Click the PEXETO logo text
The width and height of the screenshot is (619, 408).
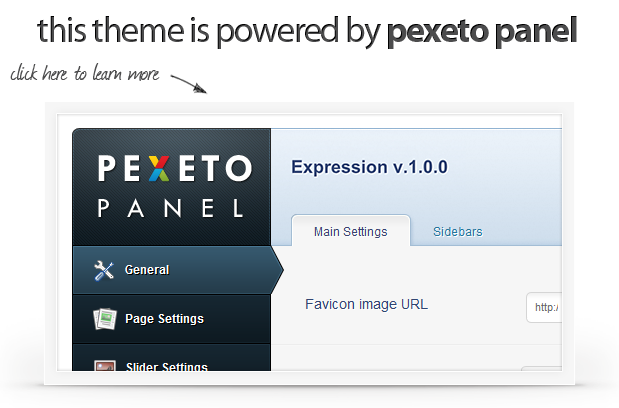(174, 168)
